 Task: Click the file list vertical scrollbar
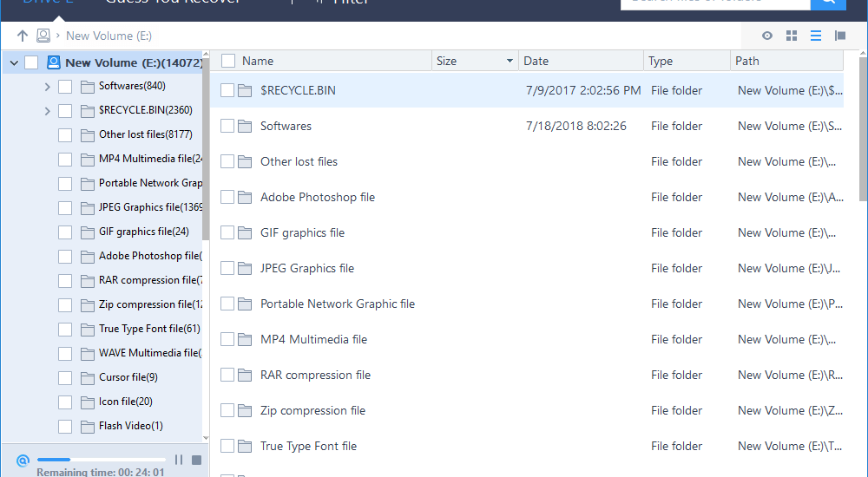[x=863, y=128]
